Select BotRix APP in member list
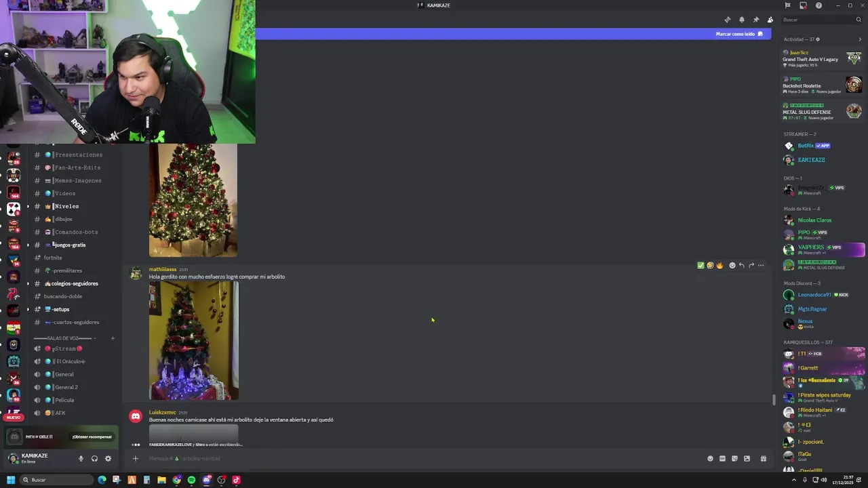The image size is (868, 488). point(823,146)
